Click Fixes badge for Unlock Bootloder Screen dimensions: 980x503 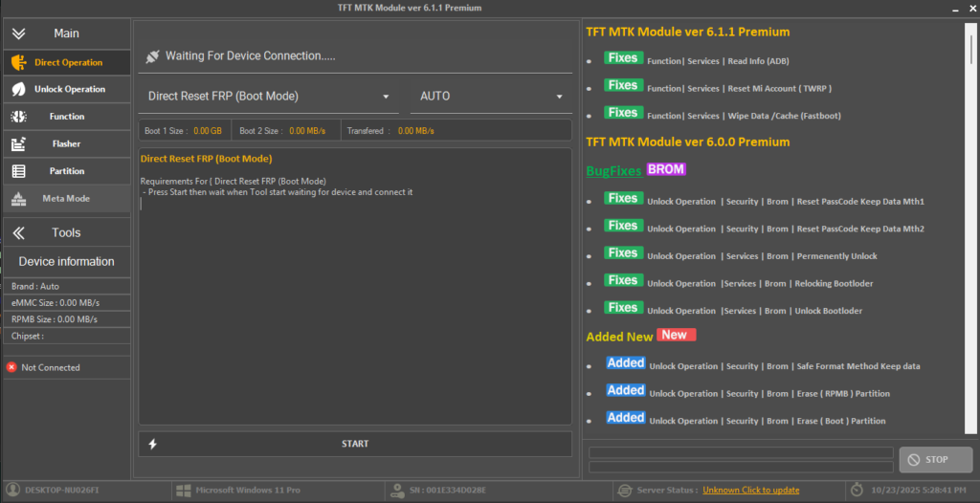[623, 308]
